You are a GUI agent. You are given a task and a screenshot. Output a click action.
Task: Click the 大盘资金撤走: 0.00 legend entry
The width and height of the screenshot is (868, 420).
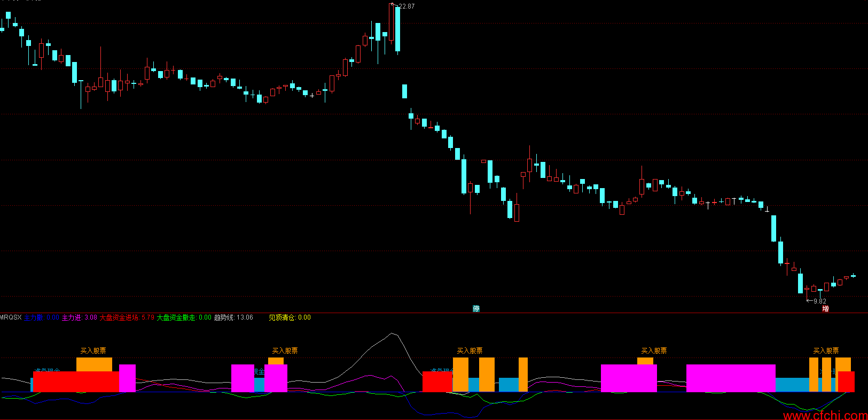[184, 317]
